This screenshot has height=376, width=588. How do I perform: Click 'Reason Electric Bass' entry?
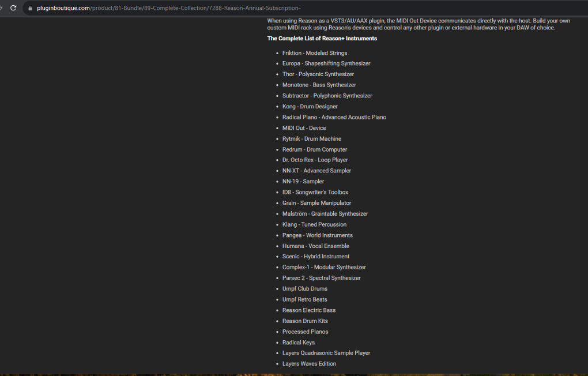click(x=309, y=310)
